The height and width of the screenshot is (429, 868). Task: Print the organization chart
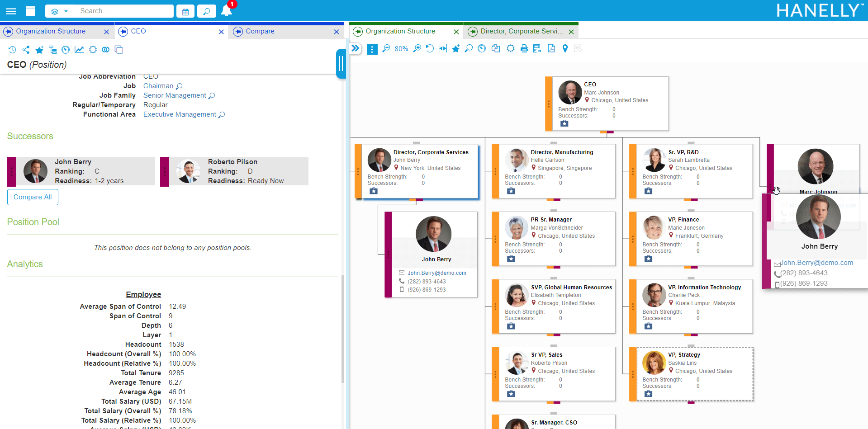coord(524,48)
